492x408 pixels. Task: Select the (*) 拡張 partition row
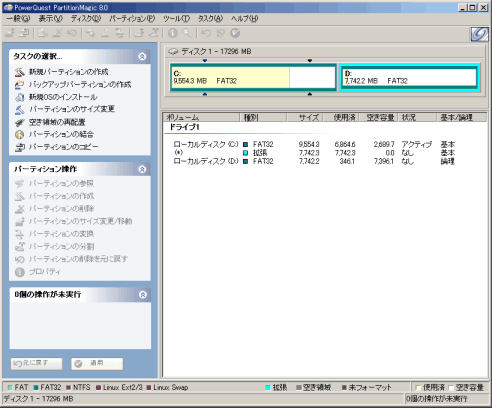[x=314, y=153]
